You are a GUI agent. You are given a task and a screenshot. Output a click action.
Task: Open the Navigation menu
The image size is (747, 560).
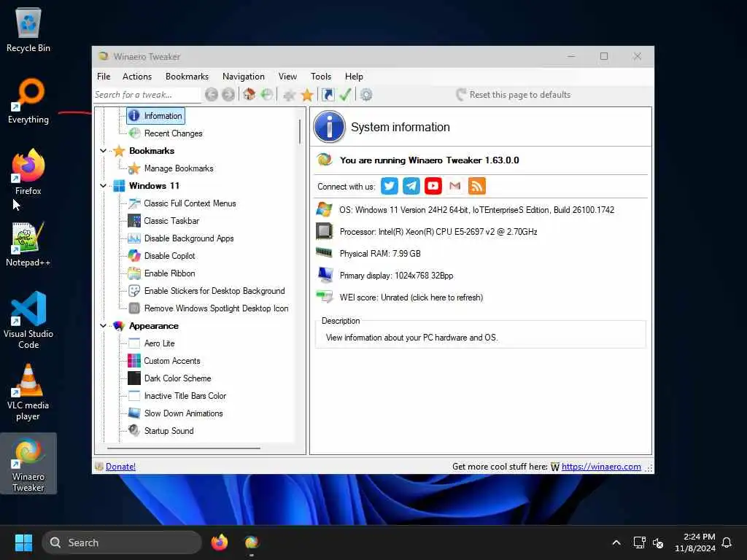[x=244, y=76]
